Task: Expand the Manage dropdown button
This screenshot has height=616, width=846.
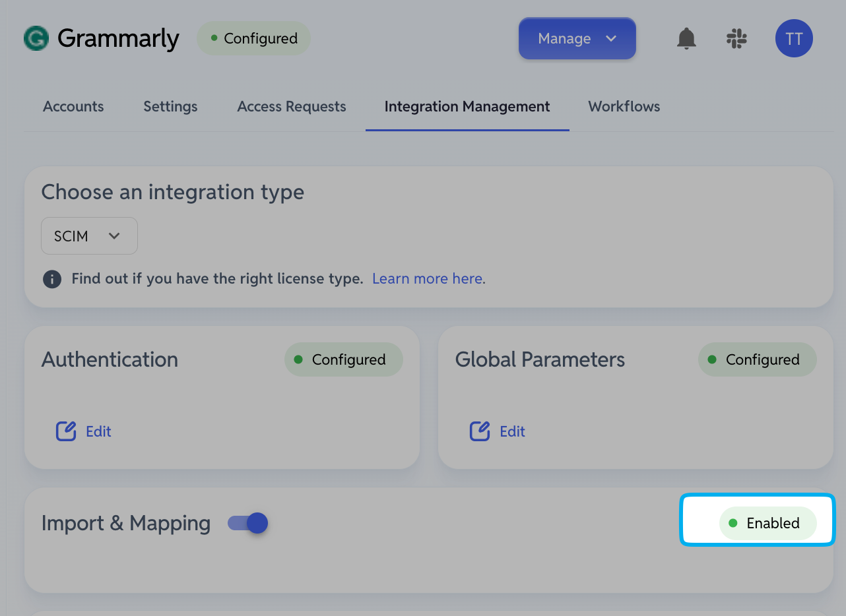Action: 577,38
